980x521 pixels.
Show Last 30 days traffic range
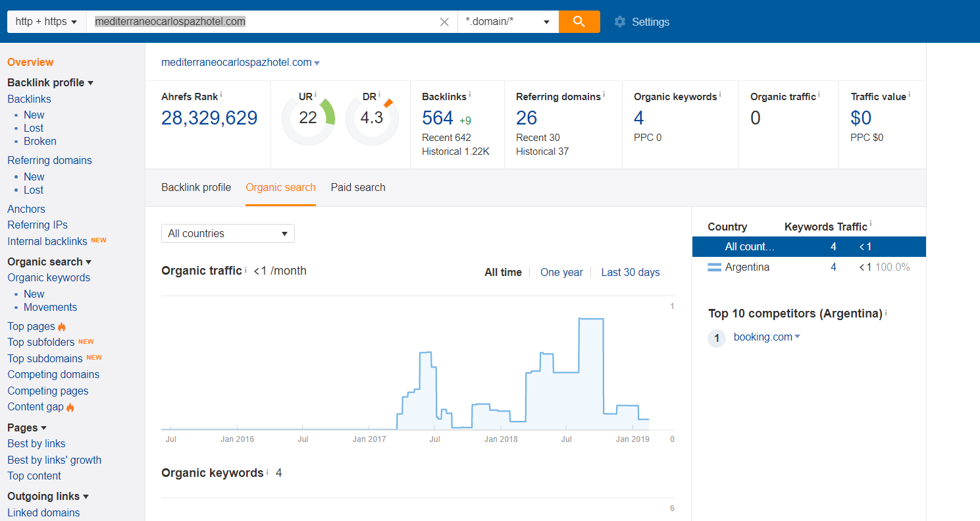631,273
